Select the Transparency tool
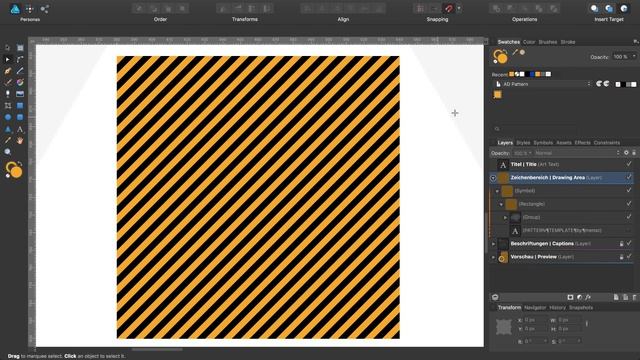 [x=7, y=94]
